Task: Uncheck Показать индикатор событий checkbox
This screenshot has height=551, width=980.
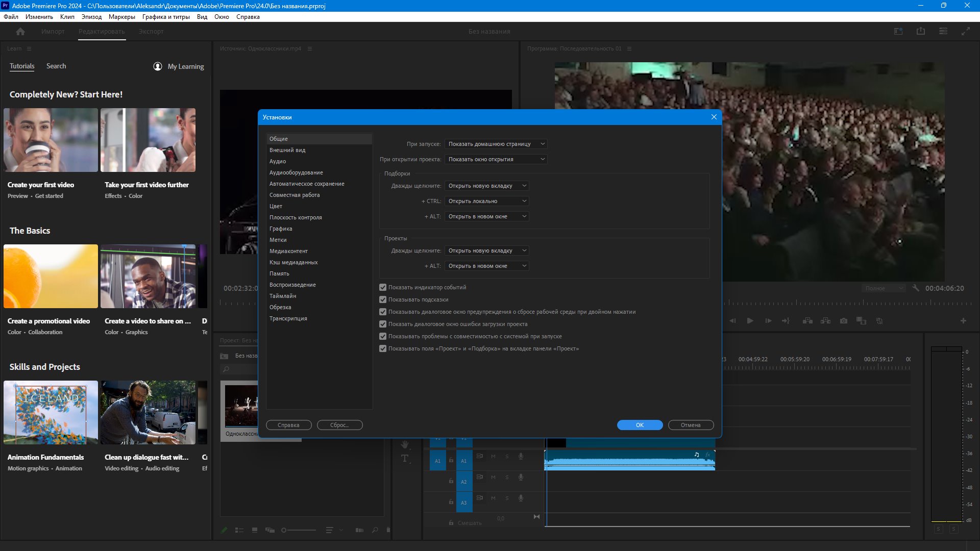Action: click(x=383, y=287)
